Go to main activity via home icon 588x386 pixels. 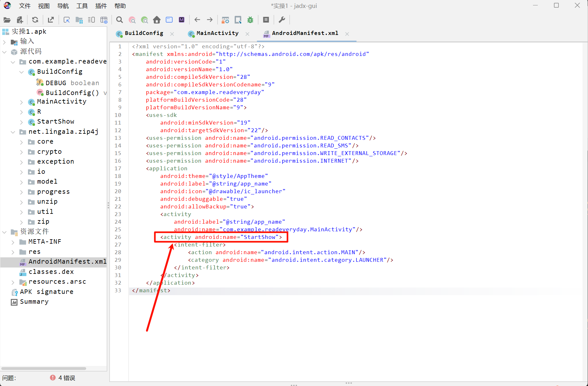(157, 20)
